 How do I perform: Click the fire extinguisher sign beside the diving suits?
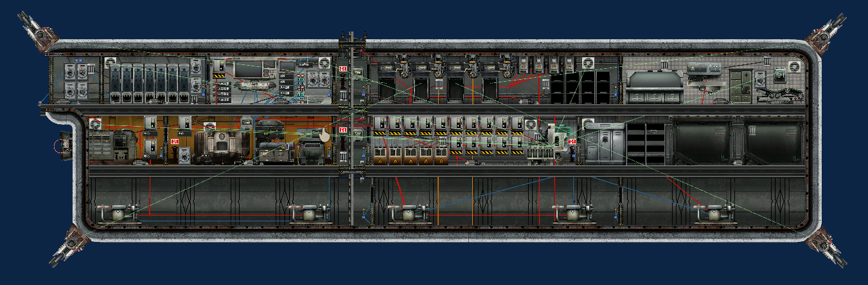point(572,142)
